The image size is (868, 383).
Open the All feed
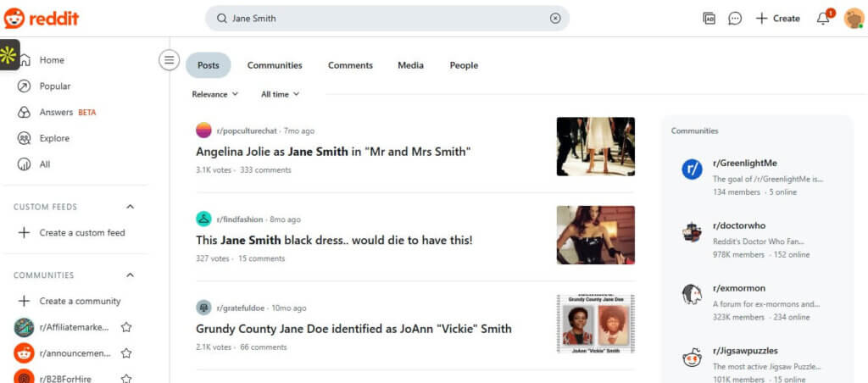(x=45, y=164)
